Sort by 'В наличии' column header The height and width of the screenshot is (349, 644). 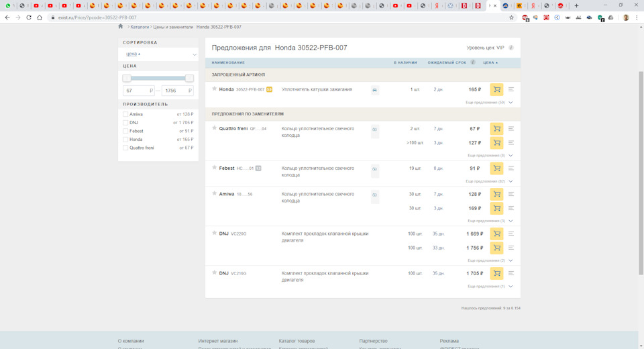pos(405,62)
